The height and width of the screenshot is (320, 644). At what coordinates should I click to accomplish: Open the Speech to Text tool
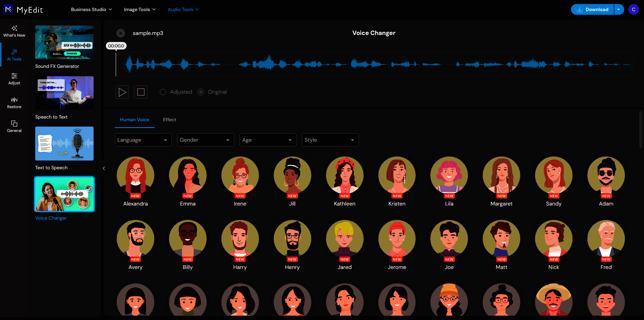64,93
